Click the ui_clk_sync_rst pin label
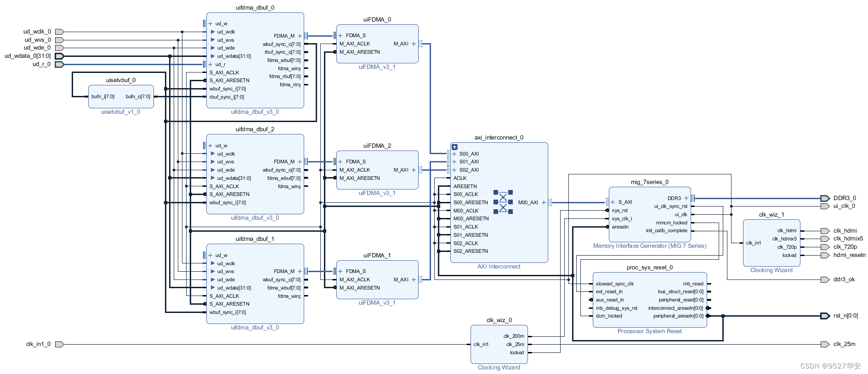 click(670, 207)
